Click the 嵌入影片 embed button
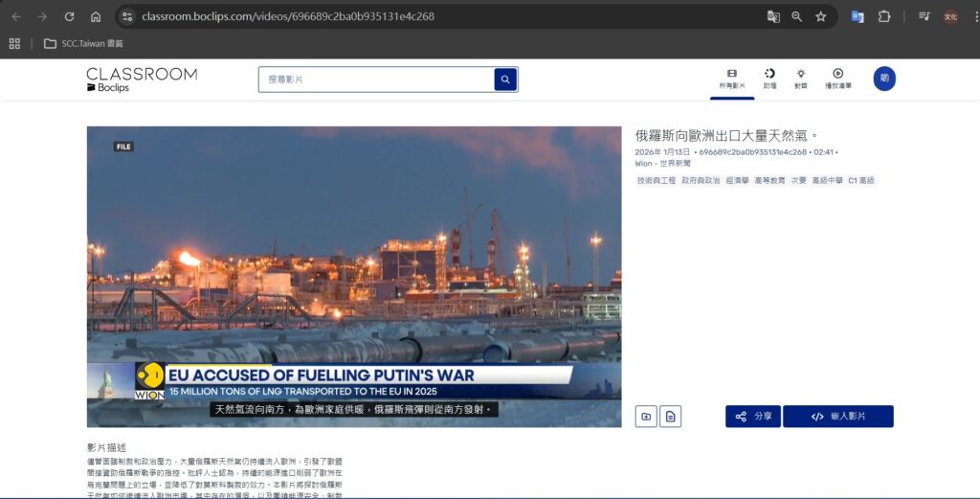 (837, 417)
